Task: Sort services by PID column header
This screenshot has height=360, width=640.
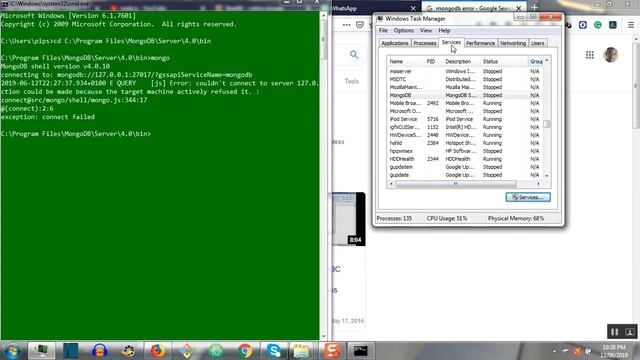Action: click(x=433, y=61)
